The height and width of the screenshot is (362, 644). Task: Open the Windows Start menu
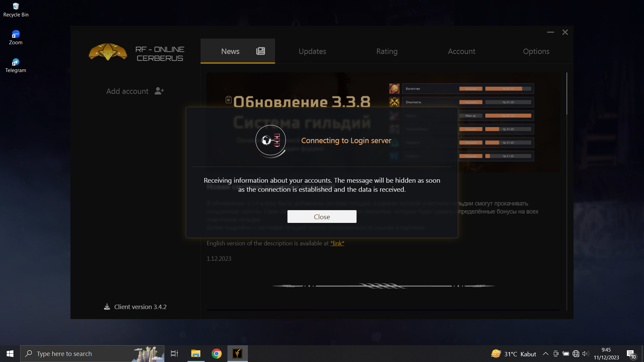(x=10, y=354)
